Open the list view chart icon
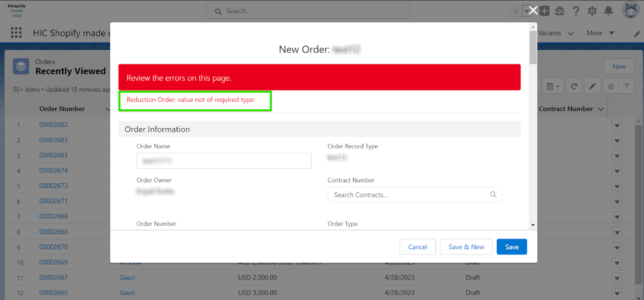644x300 pixels. coord(610,86)
